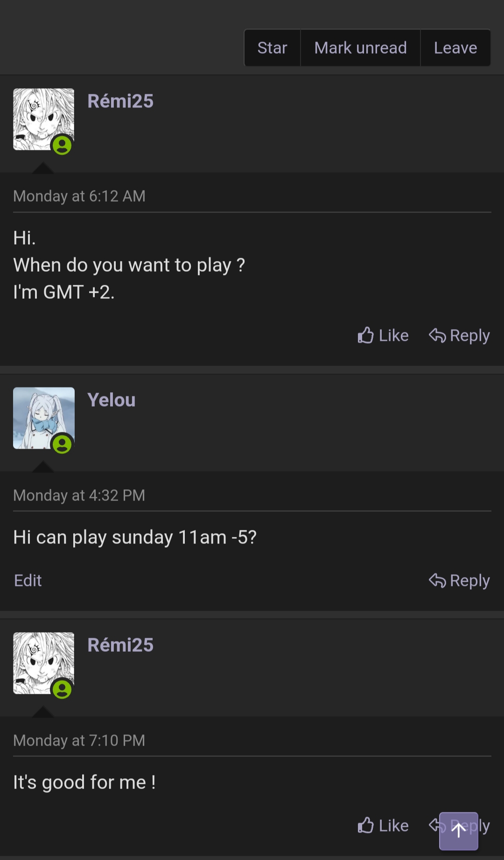Mark the conversation as unread
Screen dimensions: 504x860
pos(360,48)
